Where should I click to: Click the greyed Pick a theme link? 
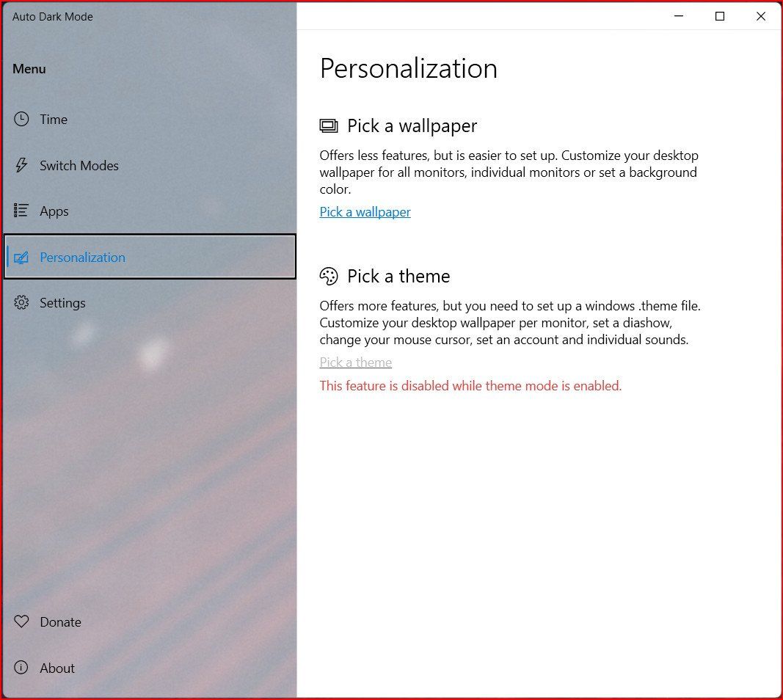pos(356,362)
